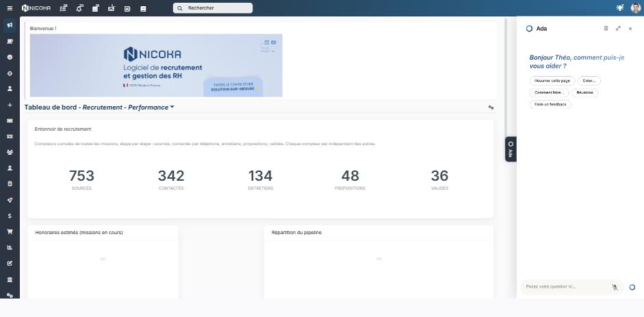This screenshot has width=644, height=317.
Task: Open the Ada conversation history document icon
Action: pos(606,28)
